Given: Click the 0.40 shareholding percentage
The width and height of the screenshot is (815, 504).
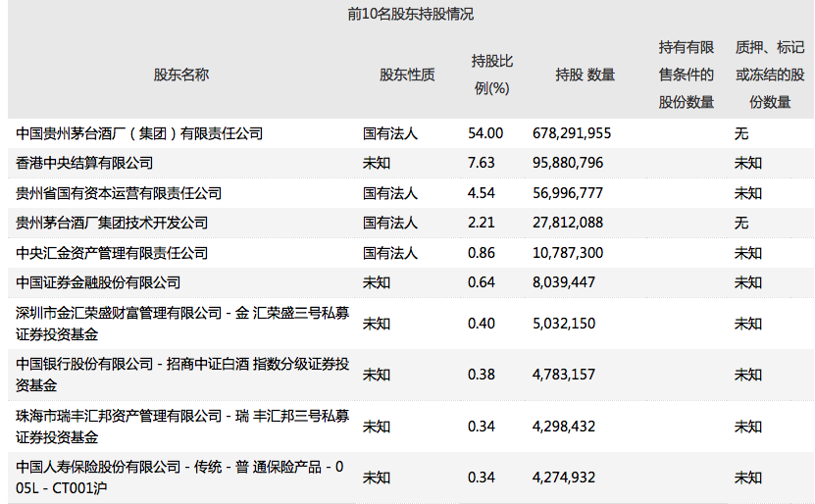Looking at the screenshot, I should (x=482, y=324).
